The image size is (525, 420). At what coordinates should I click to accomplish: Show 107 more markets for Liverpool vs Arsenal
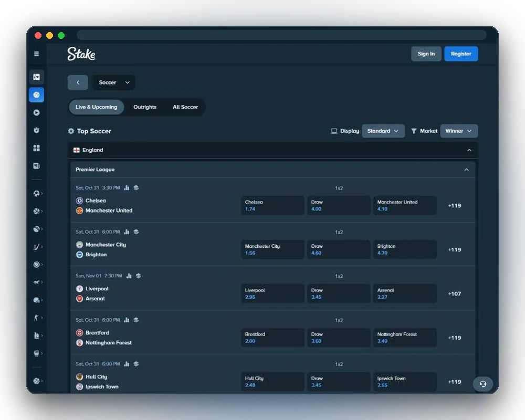[454, 293]
